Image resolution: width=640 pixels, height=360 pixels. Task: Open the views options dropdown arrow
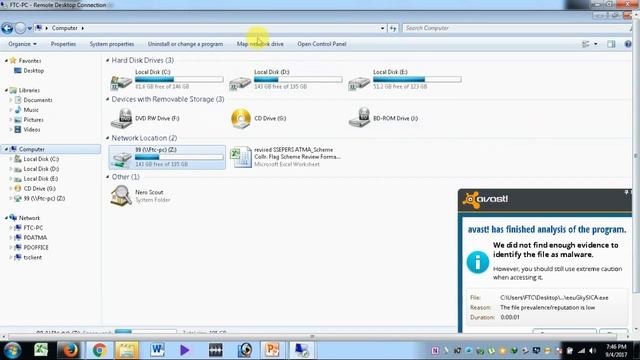(x=596, y=44)
